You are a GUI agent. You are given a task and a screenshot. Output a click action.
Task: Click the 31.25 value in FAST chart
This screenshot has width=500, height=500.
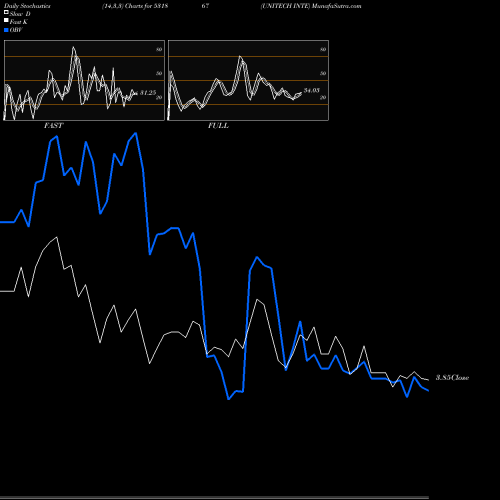coord(148,93)
